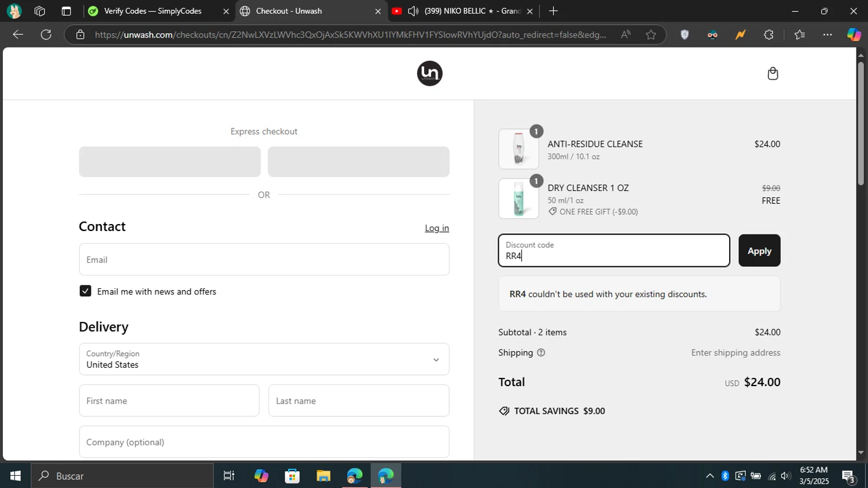
Task: Expand the Country/Region dropdown
Action: 264,359
